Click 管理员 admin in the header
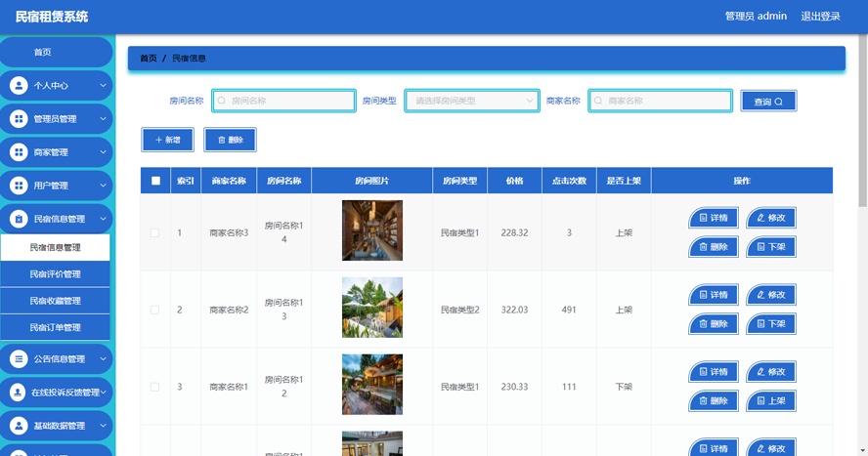 click(x=756, y=17)
